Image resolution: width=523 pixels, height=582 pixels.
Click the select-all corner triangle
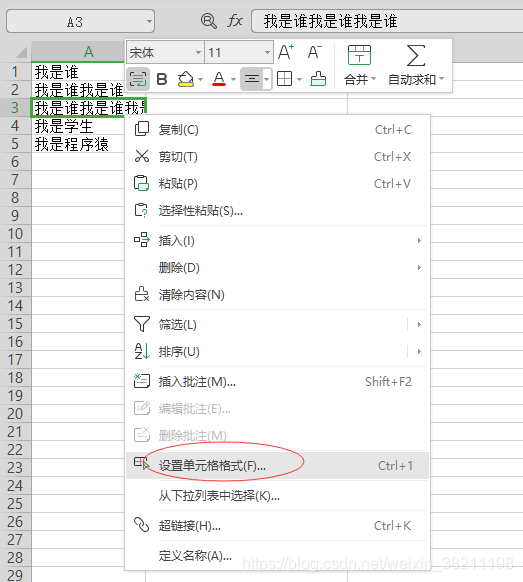[x=22, y=53]
